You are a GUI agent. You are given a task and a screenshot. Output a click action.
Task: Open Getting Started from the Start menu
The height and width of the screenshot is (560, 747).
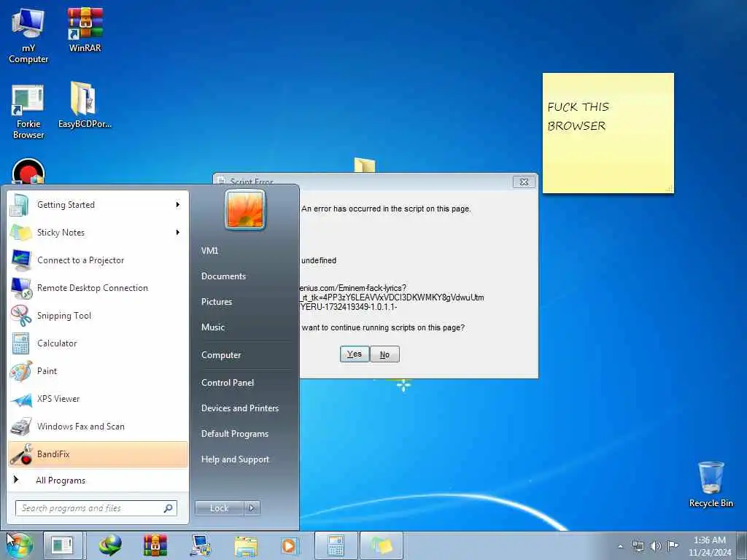click(x=98, y=205)
